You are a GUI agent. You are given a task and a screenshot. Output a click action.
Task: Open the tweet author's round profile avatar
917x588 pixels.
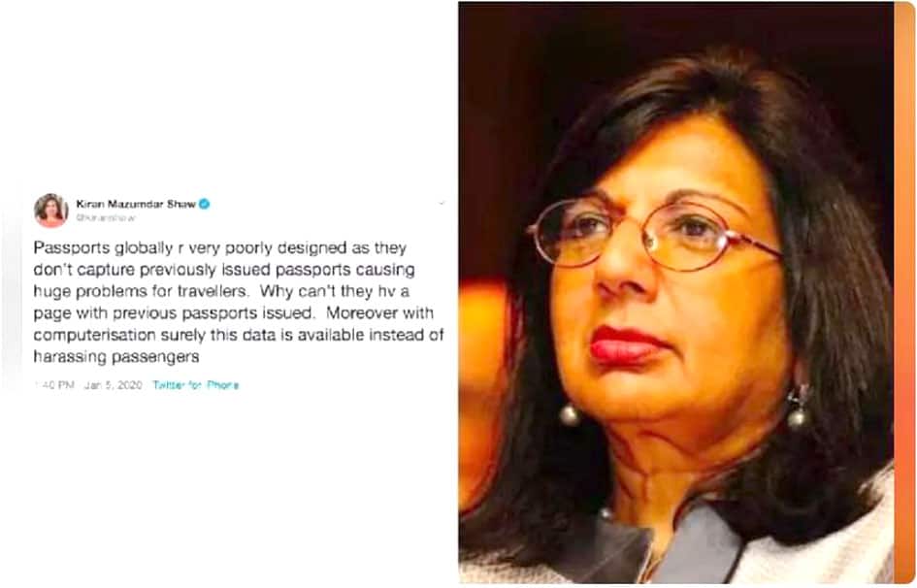coord(50,211)
